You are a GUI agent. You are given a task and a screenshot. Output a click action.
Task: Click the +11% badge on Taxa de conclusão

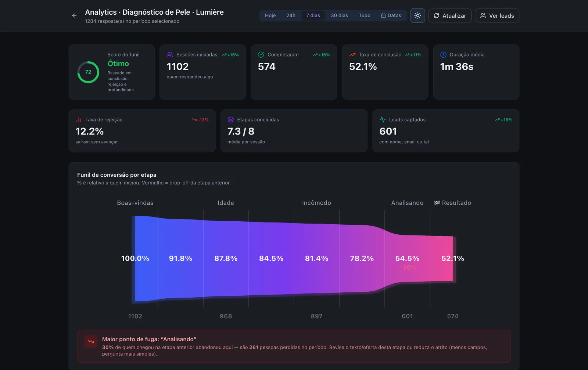click(413, 55)
